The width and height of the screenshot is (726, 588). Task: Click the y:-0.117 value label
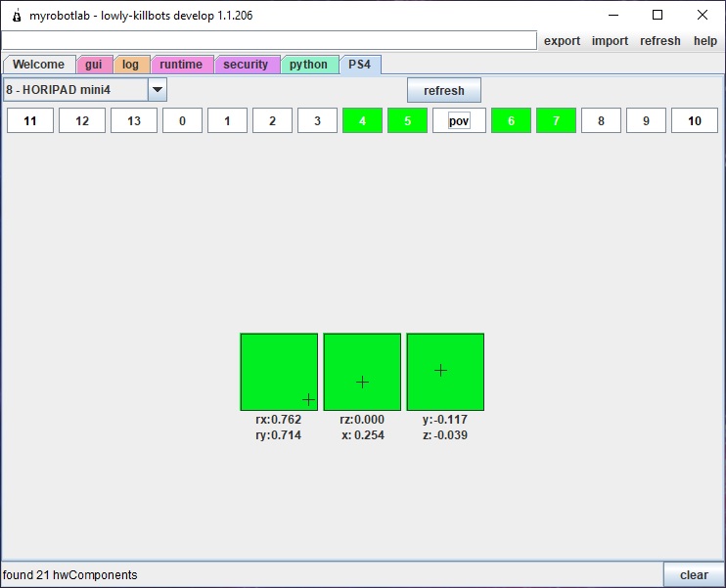coord(445,420)
